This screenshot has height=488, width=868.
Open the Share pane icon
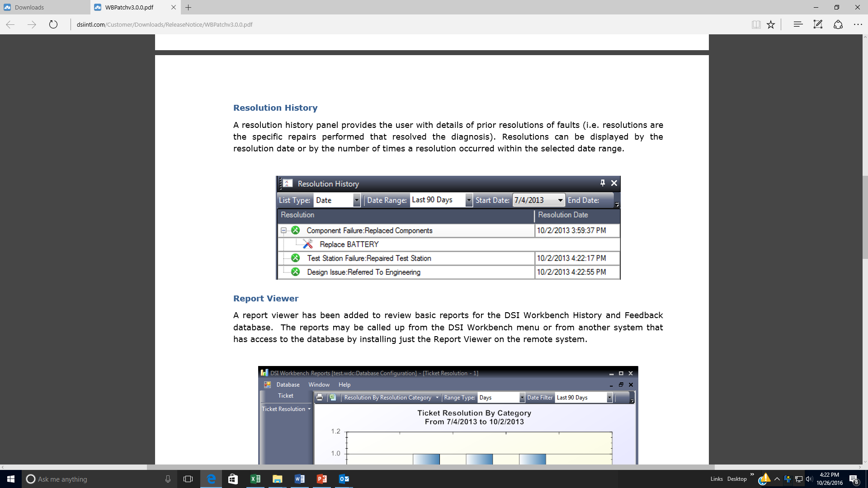[x=838, y=24]
